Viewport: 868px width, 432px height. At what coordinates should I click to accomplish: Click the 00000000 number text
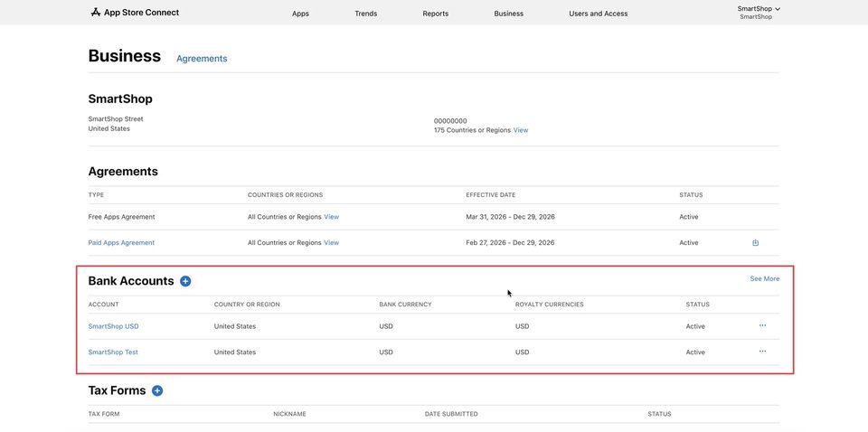pyautogui.click(x=450, y=121)
